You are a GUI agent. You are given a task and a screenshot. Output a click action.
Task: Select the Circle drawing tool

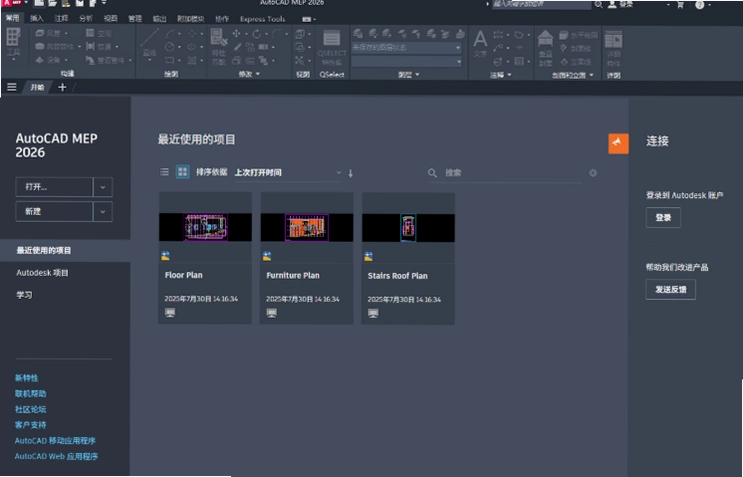[170, 47]
